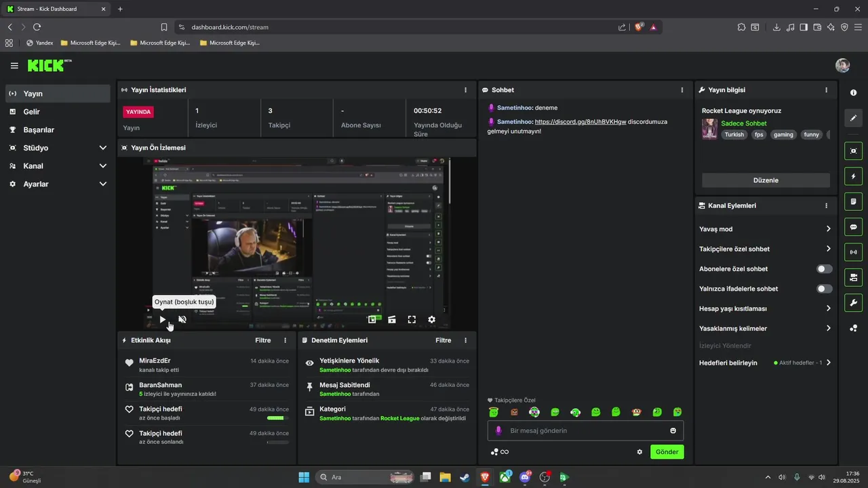Open Yayın İstatistikleri three-dot menu
The height and width of the screenshot is (488, 868).
point(465,89)
